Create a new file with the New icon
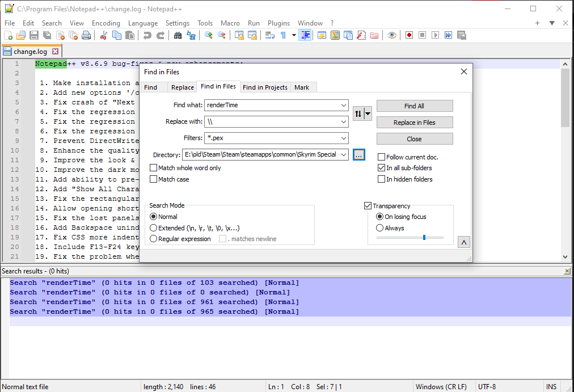The height and width of the screenshot is (392, 574). (8, 35)
